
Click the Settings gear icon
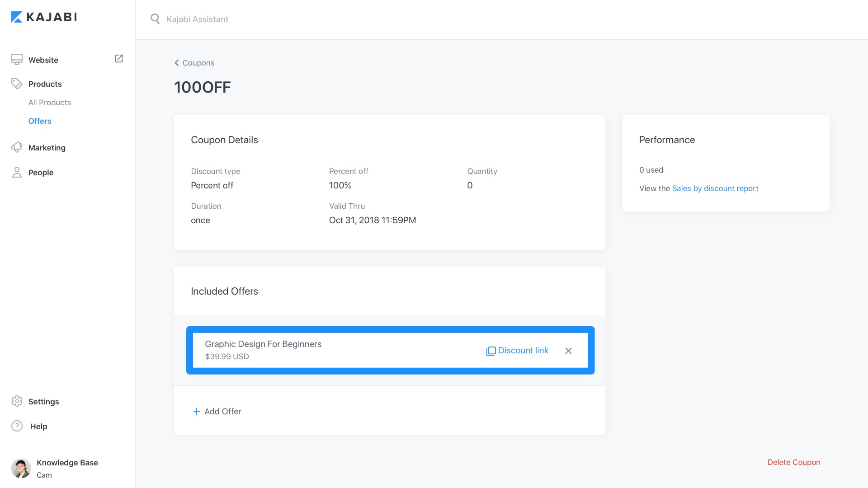pos(17,401)
